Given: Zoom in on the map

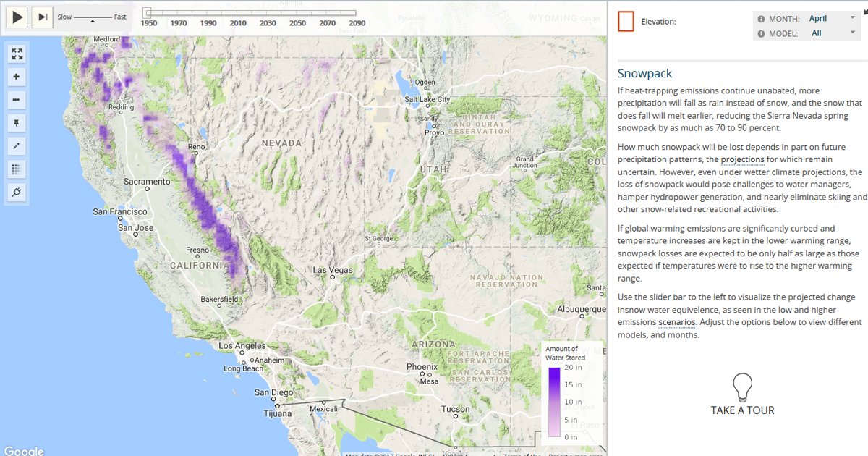Looking at the screenshot, I should [x=17, y=76].
